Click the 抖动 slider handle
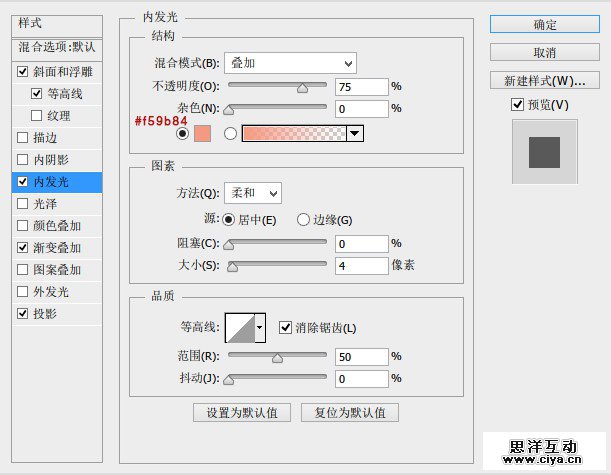611x475 pixels. (x=229, y=380)
